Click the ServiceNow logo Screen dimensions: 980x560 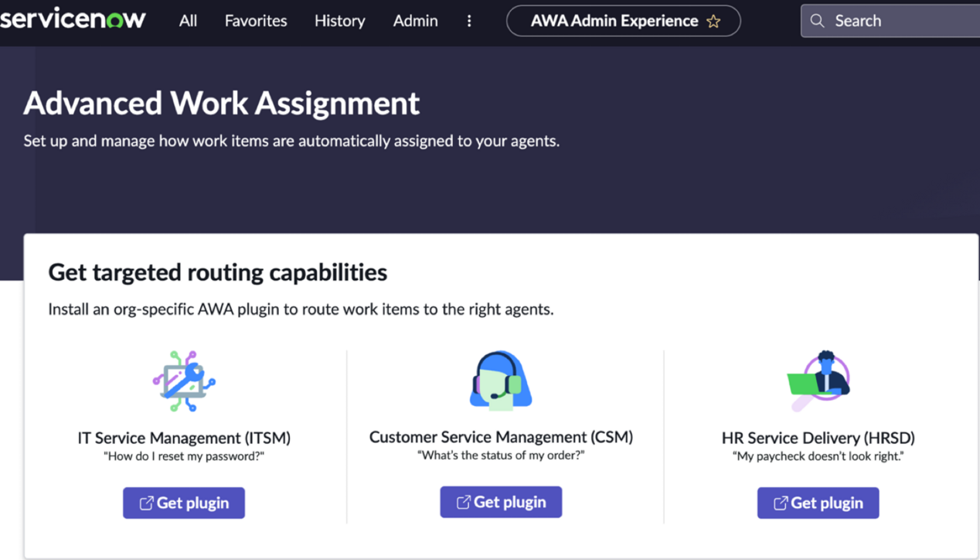click(x=73, y=19)
